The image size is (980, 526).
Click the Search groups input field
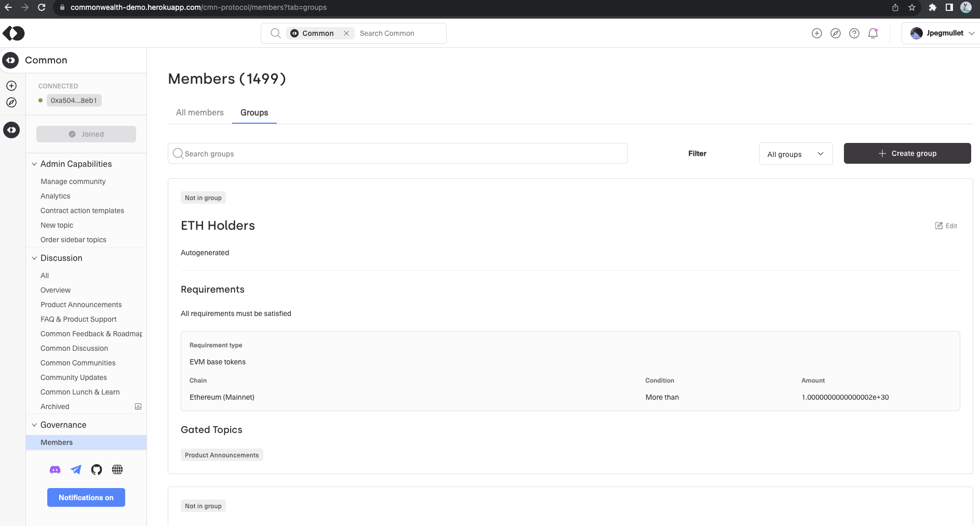tap(398, 154)
